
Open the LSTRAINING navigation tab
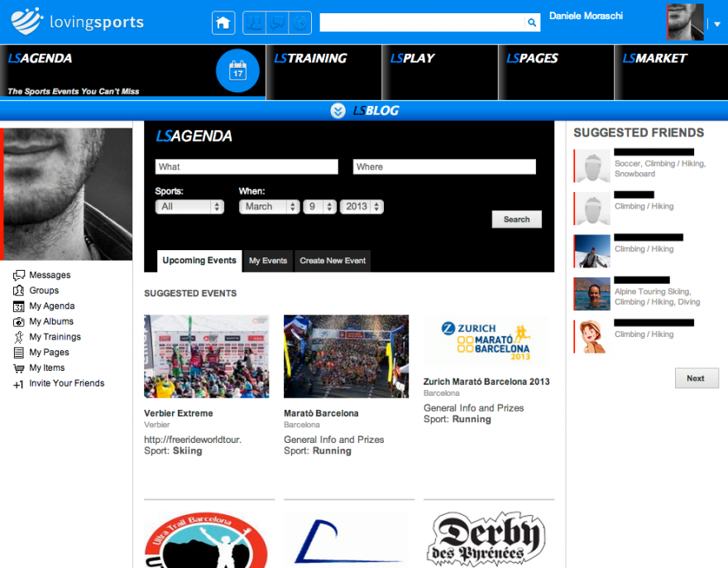pyautogui.click(x=323, y=73)
